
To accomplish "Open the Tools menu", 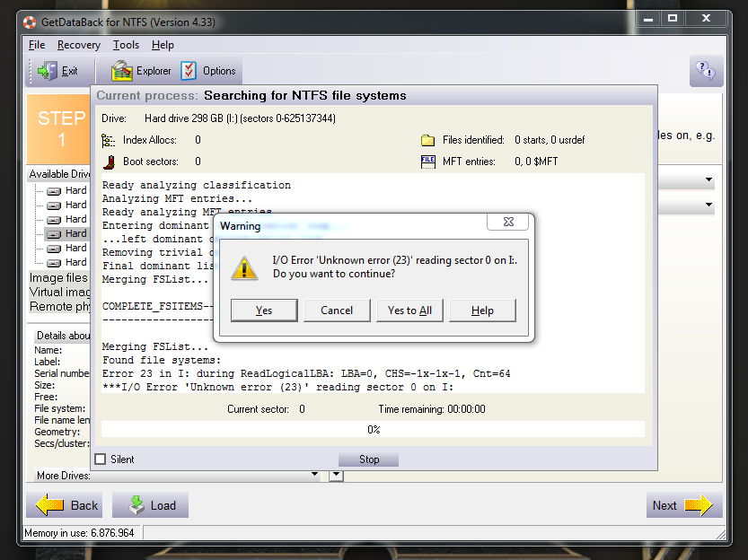I will point(126,45).
